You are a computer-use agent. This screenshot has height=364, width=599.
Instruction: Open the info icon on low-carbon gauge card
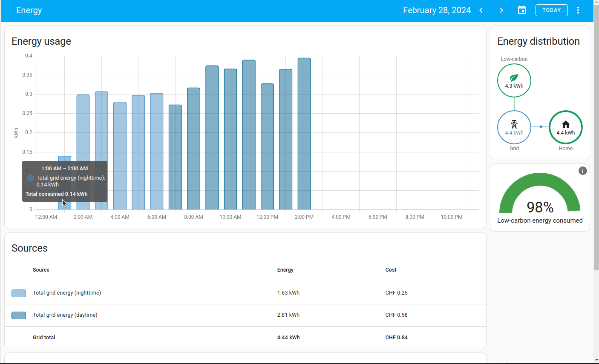click(582, 170)
